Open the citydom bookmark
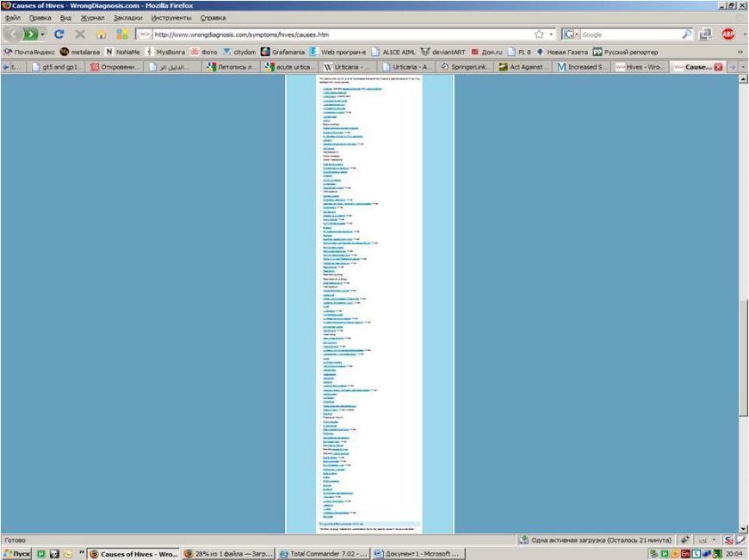 point(239,52)
